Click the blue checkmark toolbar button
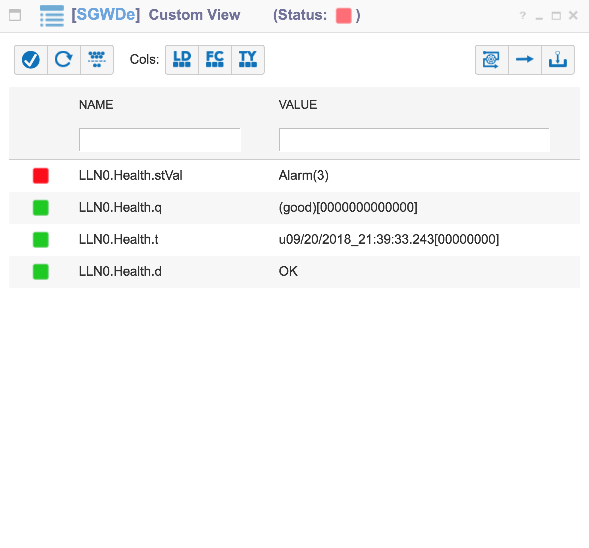 (31, 60)
